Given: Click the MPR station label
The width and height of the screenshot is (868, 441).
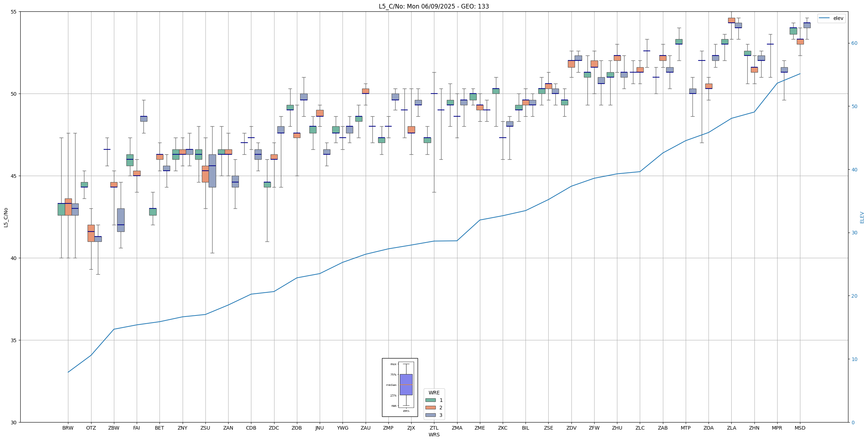Looking at the screenshot, I should pyautogui.click(x=777, y=428).
